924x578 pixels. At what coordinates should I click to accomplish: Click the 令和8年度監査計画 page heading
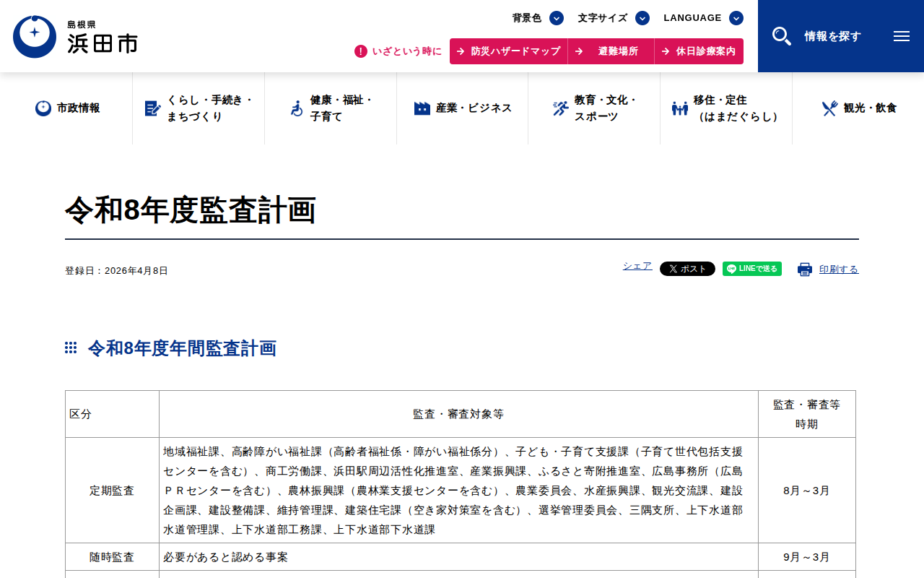[191, 210]
